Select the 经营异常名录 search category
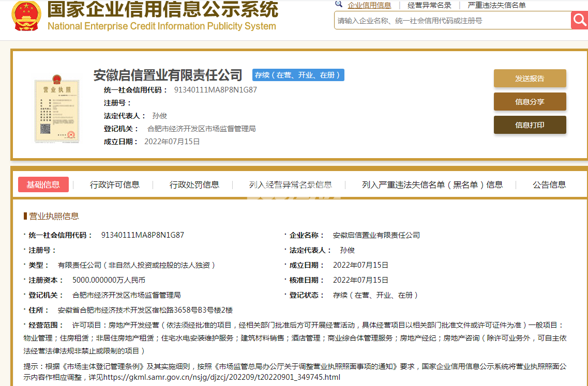588x386 pixels. click(429, 5)
